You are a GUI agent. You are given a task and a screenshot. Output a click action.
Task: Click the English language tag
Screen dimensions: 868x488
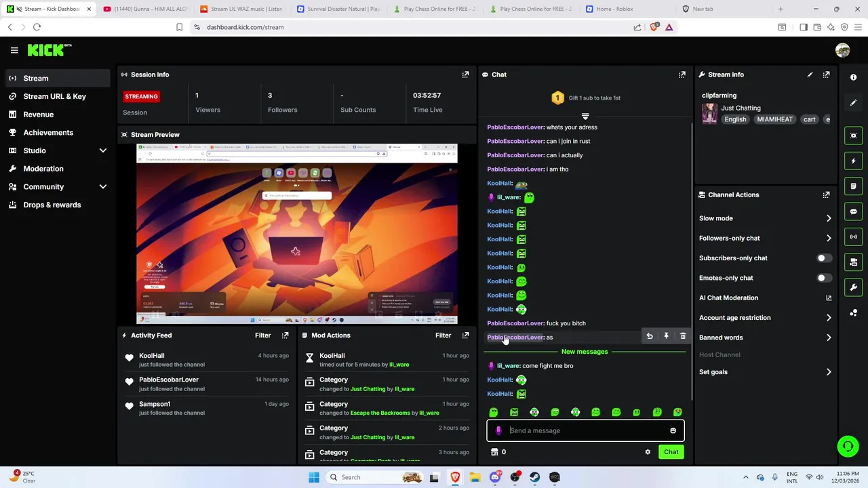[x=735, y=119]
